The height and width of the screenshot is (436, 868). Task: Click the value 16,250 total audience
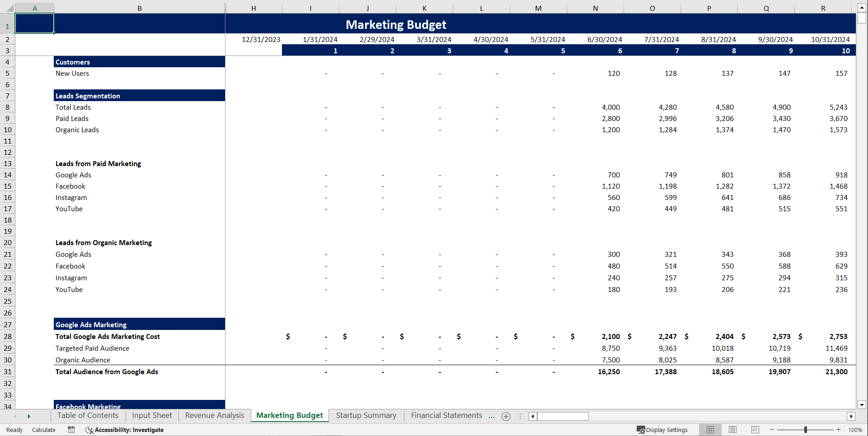tap(609, 371)
